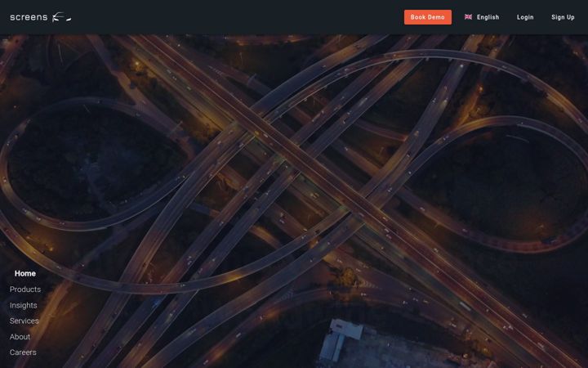Click the screens logo in header
Viewport: 588px width, 368px height.
coord(41,17)
